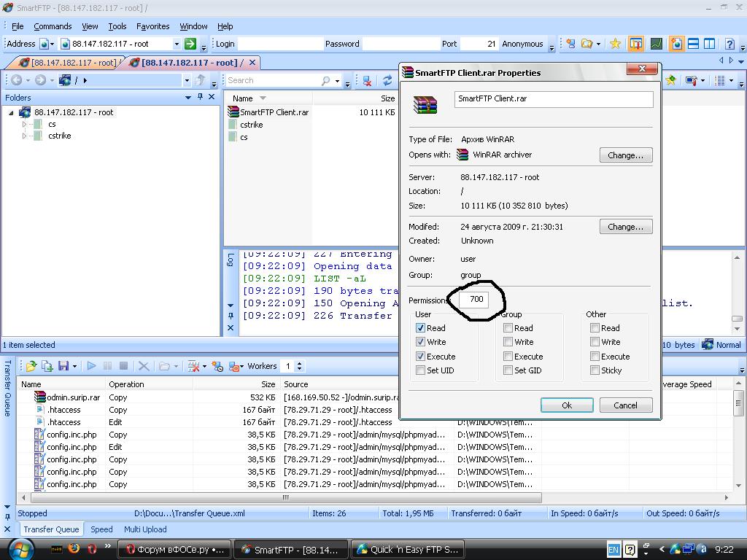This screenshot has width=747, height=560.
Task: Click the Start orb on the taskbar
Action: point(20,548)
